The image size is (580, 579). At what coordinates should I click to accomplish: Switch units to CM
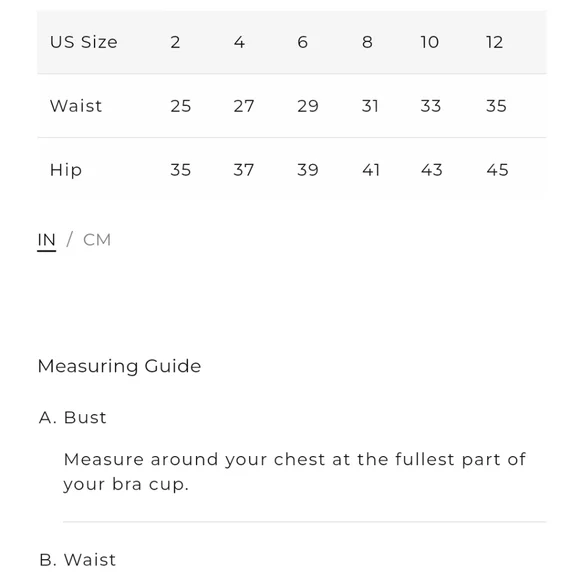click(x=97, y=240)
